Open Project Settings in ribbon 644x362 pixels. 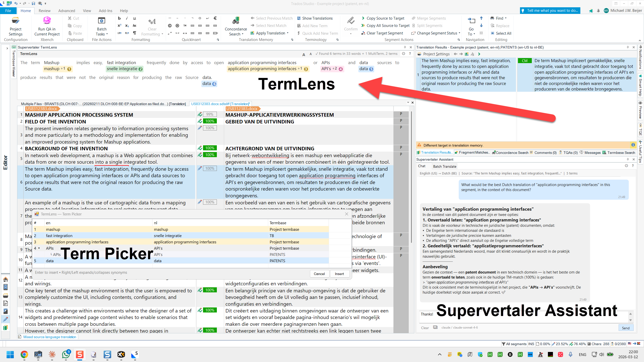coord(16,21)
